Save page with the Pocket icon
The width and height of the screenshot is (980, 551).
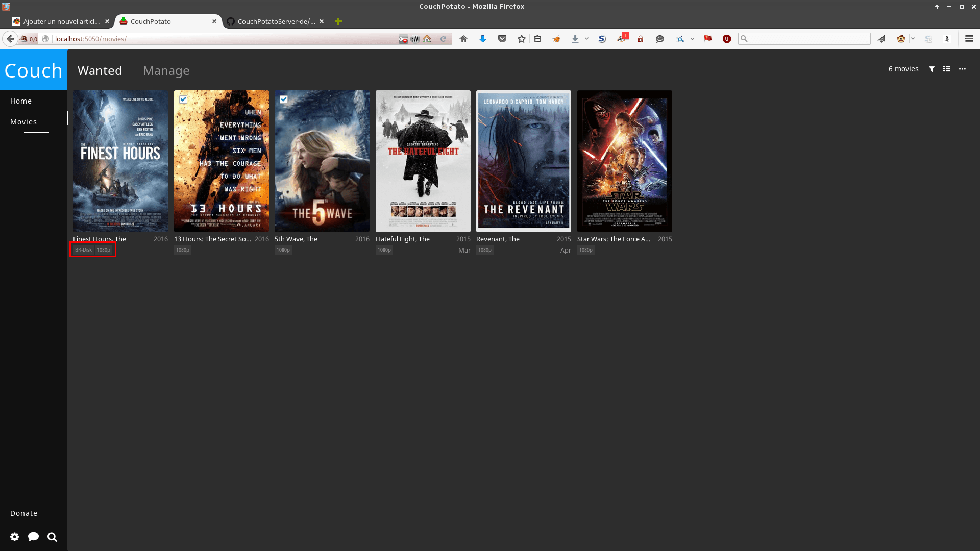tap(502, 39)
